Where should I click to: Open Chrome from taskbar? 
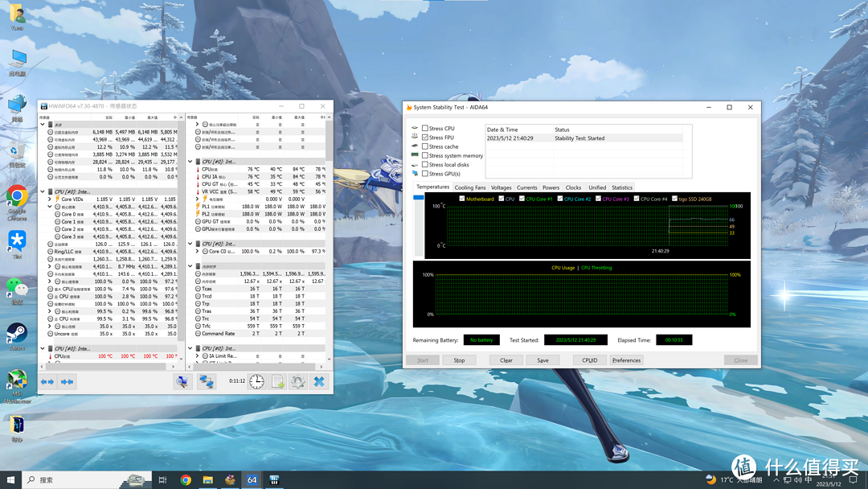point(186,479)
